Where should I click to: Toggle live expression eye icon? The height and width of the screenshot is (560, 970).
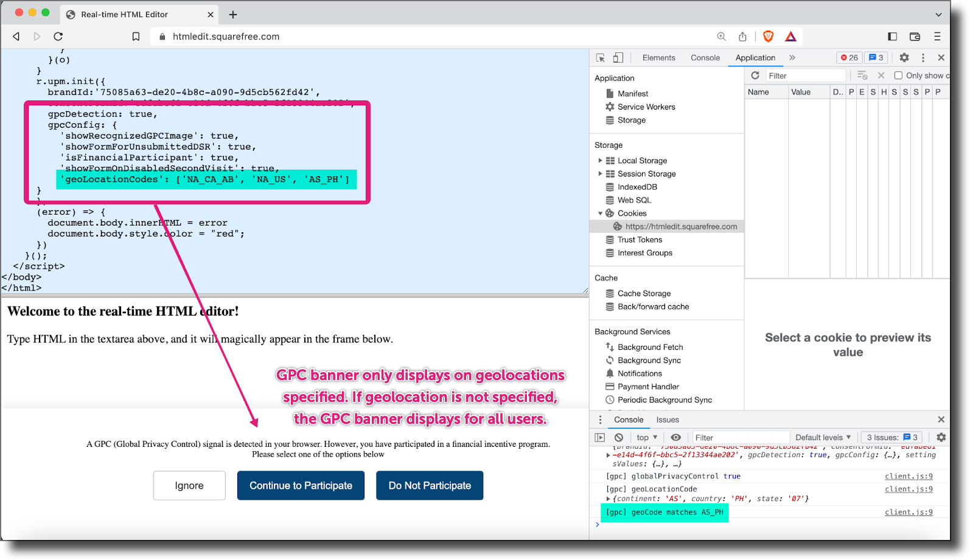tap(675, 437)
